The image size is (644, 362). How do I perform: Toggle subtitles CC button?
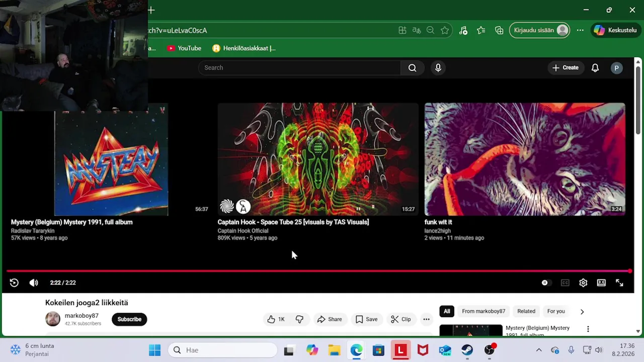click(x=565, y=283)
